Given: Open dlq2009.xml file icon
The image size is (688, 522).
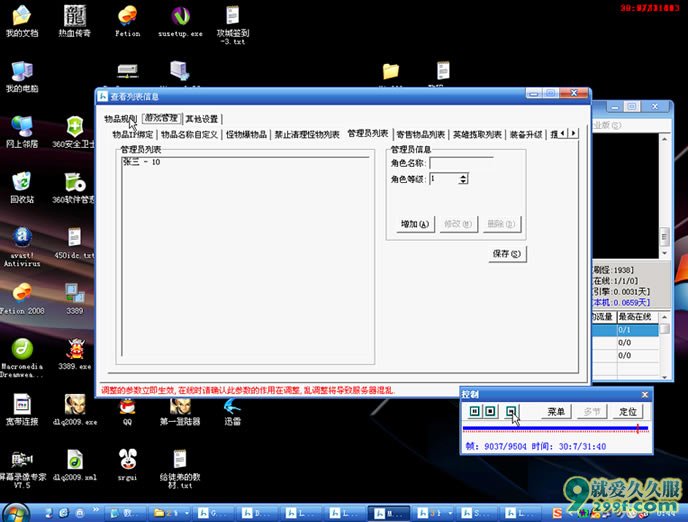Looking at the screenshot, I should click(75, 466).
